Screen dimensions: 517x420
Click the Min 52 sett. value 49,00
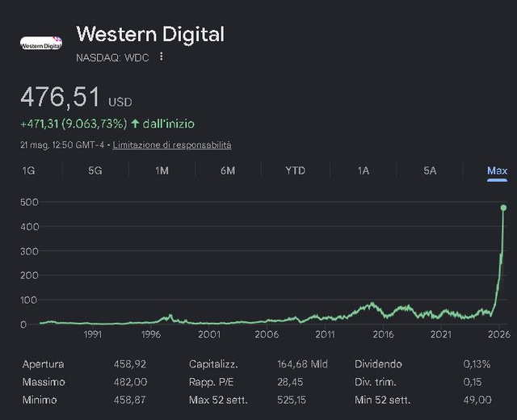click(477, 400)
